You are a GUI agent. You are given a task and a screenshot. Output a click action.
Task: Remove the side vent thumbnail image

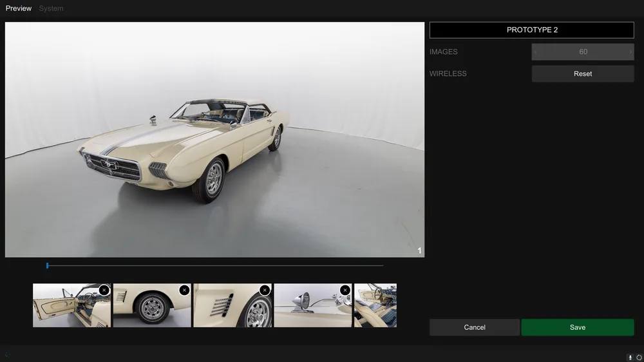(265, 290)
